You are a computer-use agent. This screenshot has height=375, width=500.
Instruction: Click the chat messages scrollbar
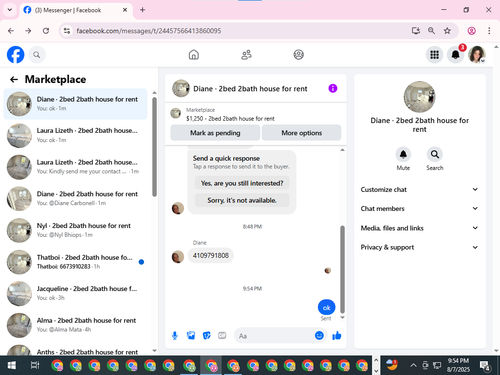(x=342, y=269)
